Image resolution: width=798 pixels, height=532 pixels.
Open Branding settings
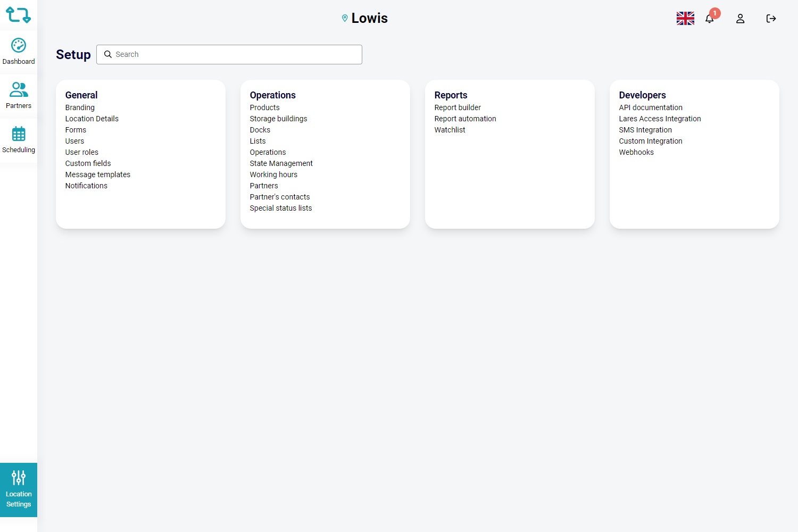coord(80,107)
